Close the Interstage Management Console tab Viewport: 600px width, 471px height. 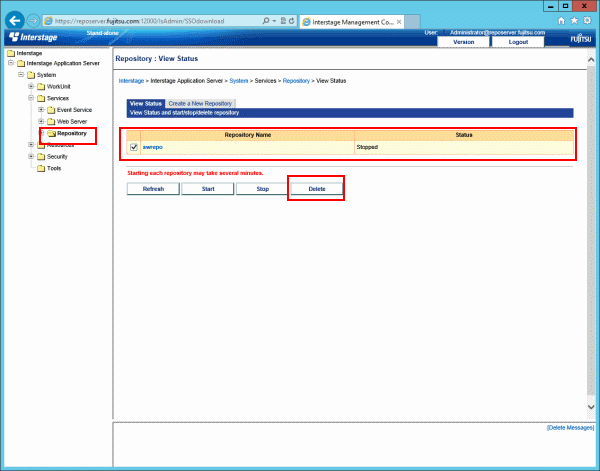point(399,22)
